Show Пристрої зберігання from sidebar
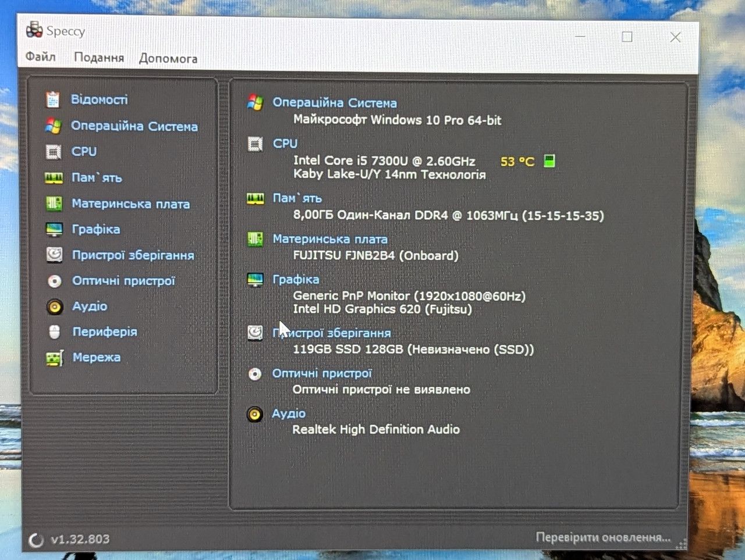This screenshot has height=560, width=745. pos(133,255)
